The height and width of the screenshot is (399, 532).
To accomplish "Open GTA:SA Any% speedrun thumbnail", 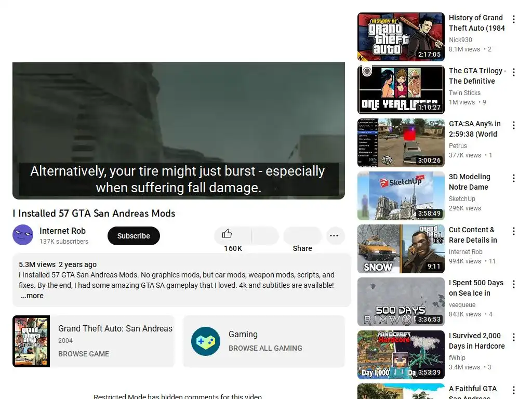I will click(401, 143).
